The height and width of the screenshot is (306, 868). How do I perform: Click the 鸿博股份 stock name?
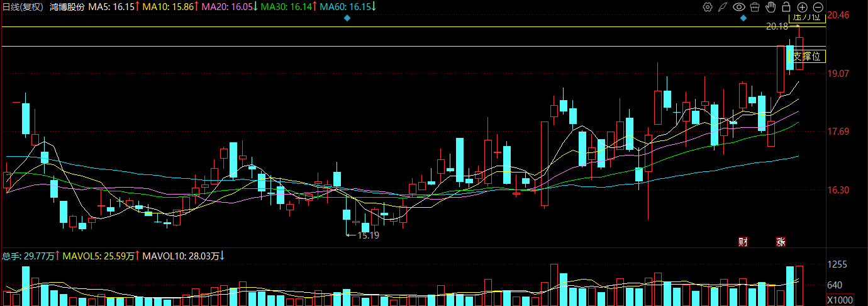[67, 7]
